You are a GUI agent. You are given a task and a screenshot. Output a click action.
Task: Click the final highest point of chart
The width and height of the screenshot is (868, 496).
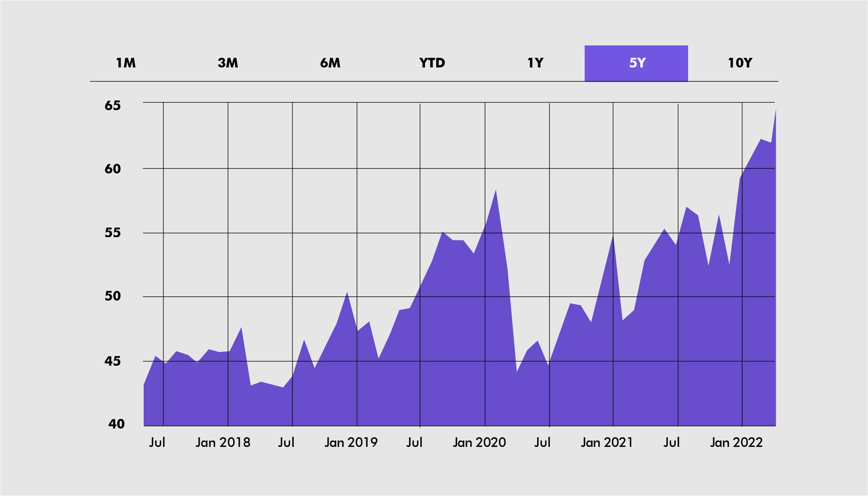(775, 109)
